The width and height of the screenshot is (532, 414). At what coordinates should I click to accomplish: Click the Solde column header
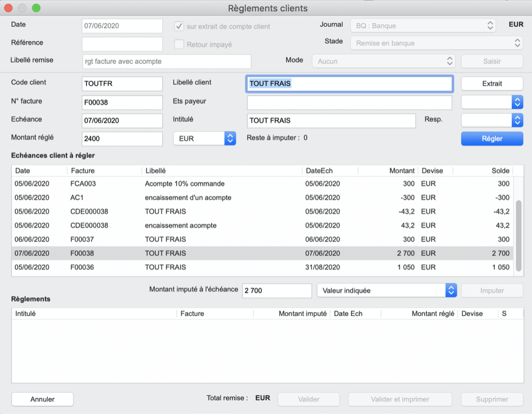coord(483,171)
